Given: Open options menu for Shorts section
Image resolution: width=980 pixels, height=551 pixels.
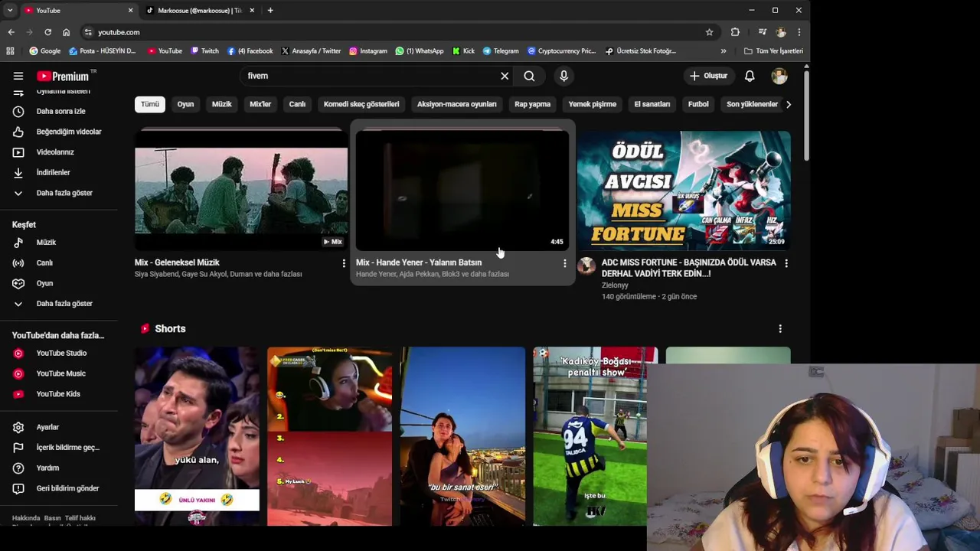Looking at the screenshot, I should (780, 329).
